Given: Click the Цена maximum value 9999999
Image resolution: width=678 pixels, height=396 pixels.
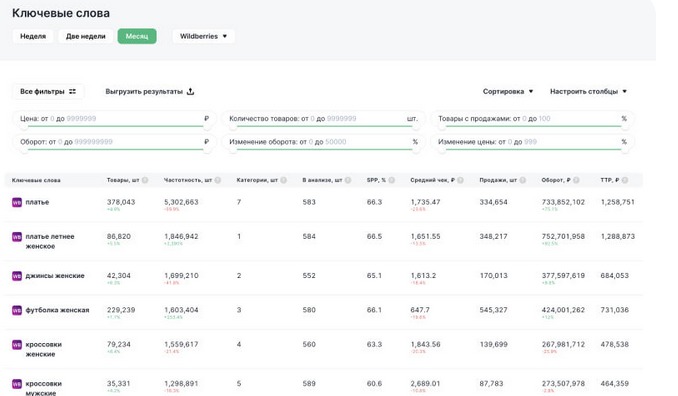Looking at the screenshot, I should pyautogui.click(x=81, y=118).
